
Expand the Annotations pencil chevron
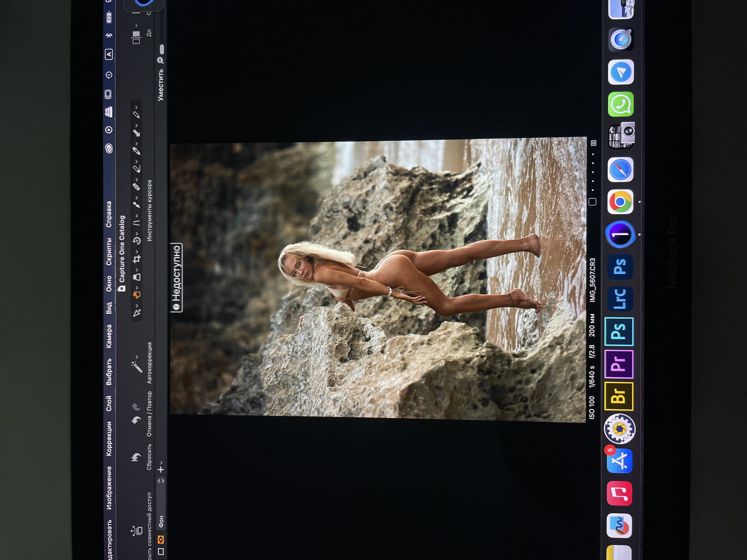137,108
